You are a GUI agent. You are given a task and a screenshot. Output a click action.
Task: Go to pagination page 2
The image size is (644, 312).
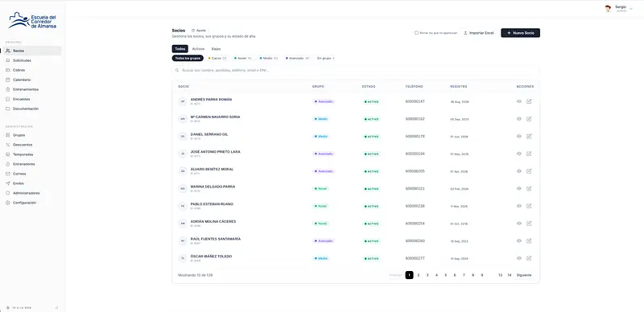tap(419, 275)
